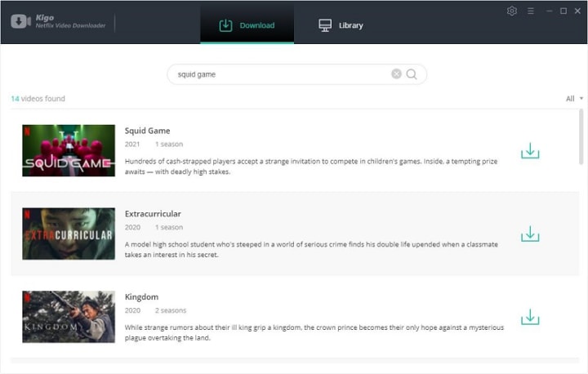The image size is (588, 374).
Task: Switch to the Library tab
Action: [341, 25]
